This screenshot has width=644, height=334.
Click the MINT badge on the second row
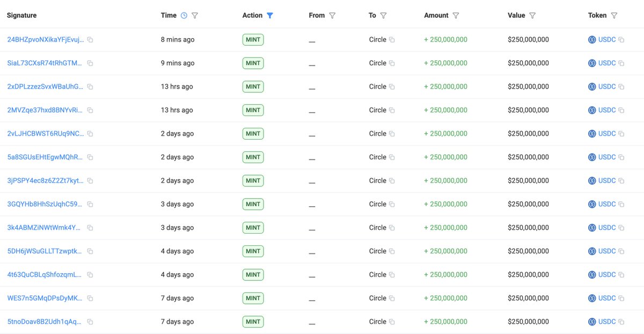pos(253,63)
